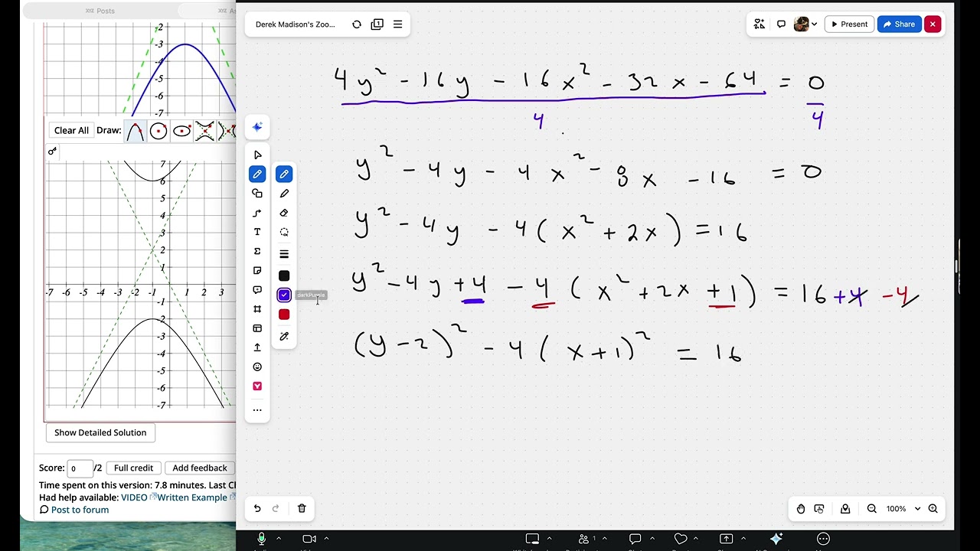
Task: Open the Sigma equation tool
Action: [x=257, y=251]
